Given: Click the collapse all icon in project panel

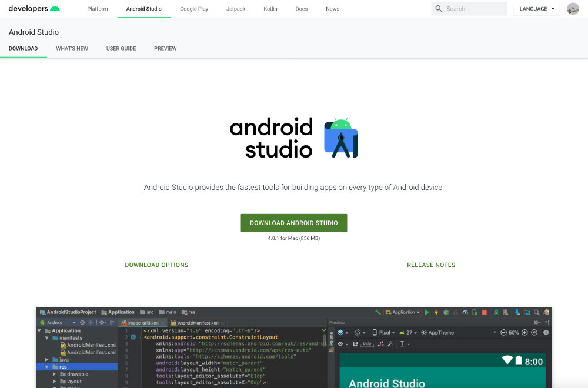Looking at the screenshot, I should click(91, 322).
